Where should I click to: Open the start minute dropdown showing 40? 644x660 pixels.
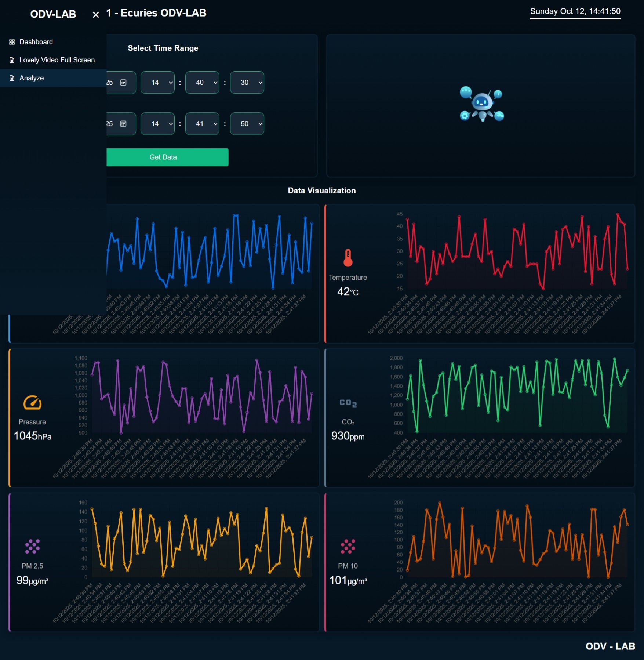coord(202,83)
